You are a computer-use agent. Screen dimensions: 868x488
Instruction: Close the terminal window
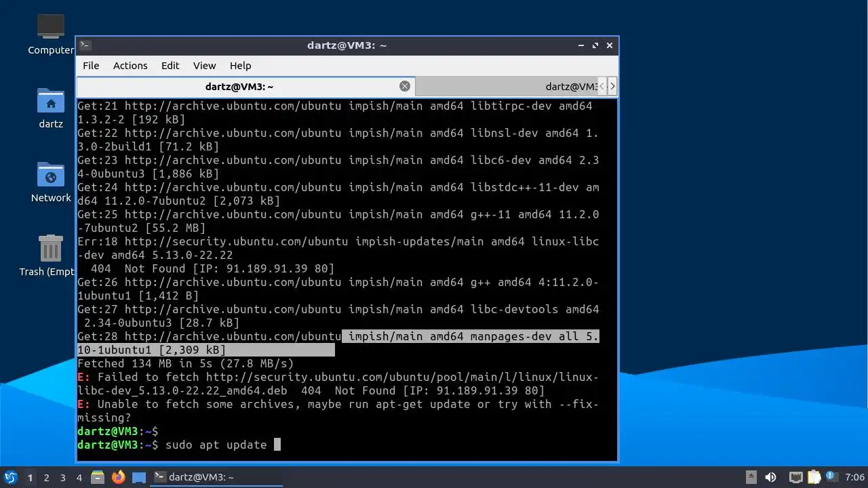click(x=610, y=45)
